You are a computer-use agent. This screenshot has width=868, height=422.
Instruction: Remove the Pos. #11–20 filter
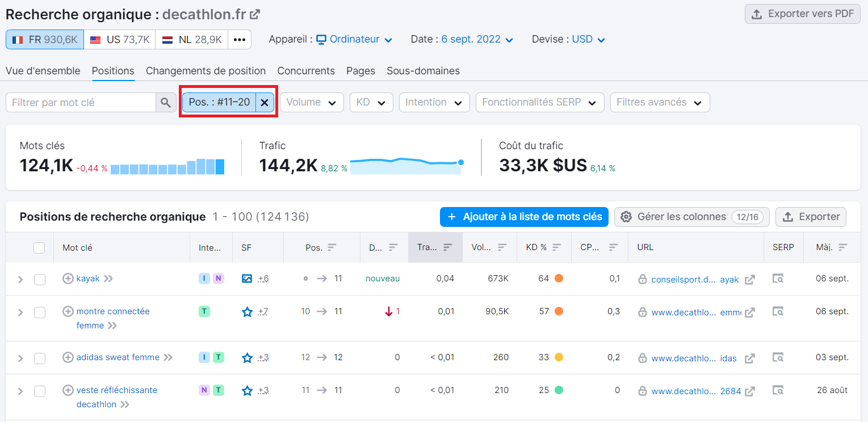click(x=265, y=103)
